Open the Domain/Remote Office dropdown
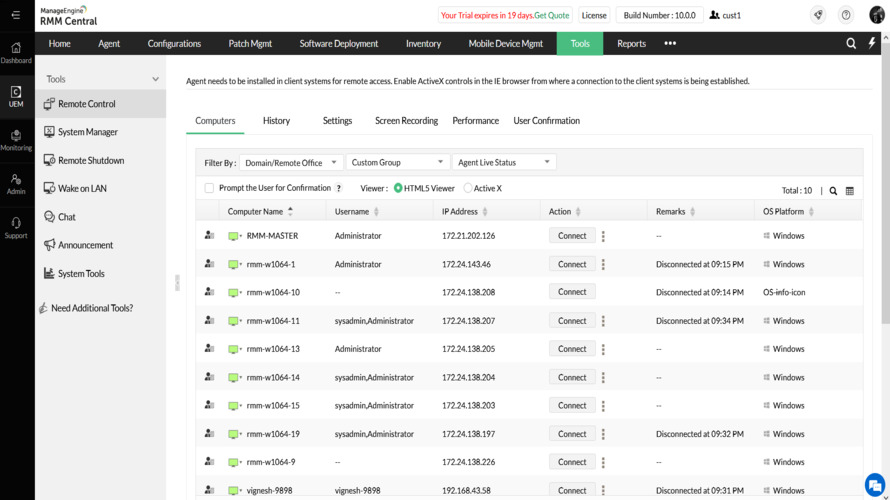 point(291,162)
